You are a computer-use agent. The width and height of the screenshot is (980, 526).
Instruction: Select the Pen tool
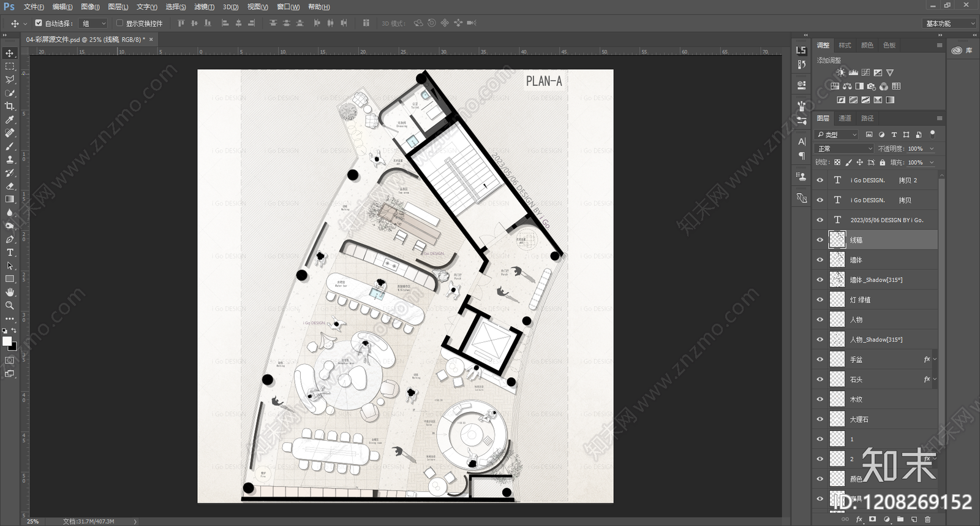pos(10,239)
